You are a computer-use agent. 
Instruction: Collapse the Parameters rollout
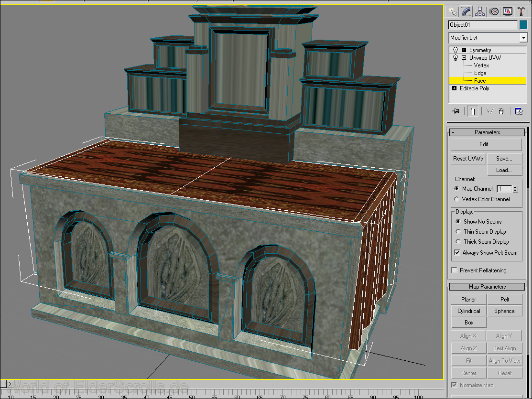(x=487, y=132)
